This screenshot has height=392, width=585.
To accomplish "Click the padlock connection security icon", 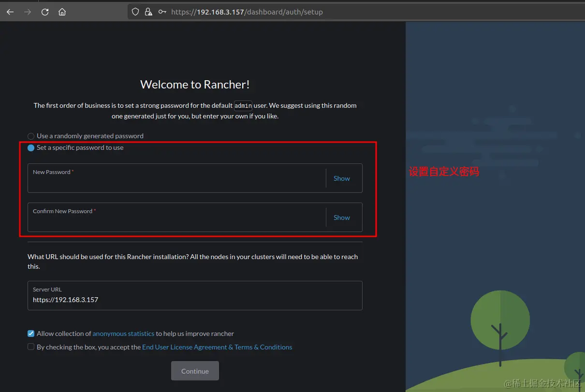I will point(148,12).
